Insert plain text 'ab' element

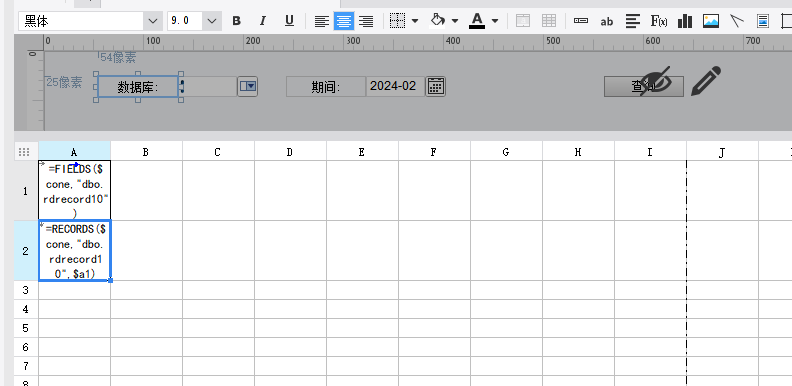click(x=607, y=21)
